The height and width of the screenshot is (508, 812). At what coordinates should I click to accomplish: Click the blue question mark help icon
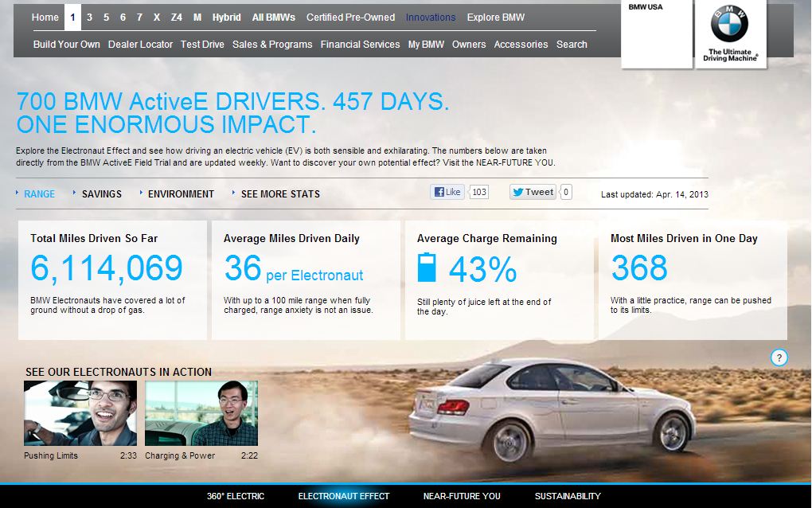pyautogui.click(x=779, y=358)
